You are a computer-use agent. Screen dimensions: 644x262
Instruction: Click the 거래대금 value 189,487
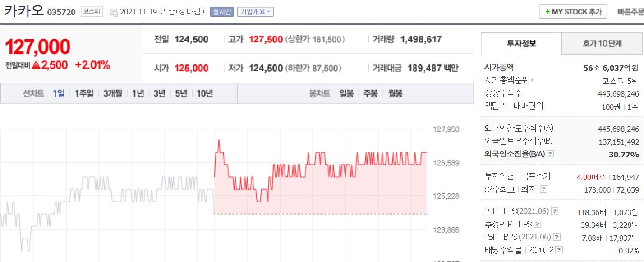coord(424,69)
